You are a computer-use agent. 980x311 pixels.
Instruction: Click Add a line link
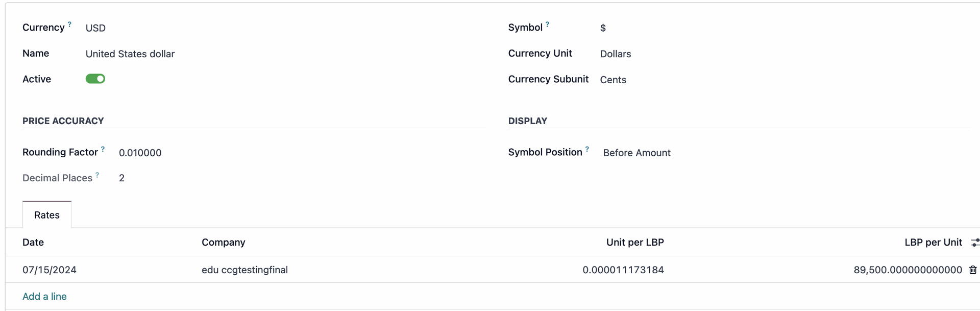(44, 296)
